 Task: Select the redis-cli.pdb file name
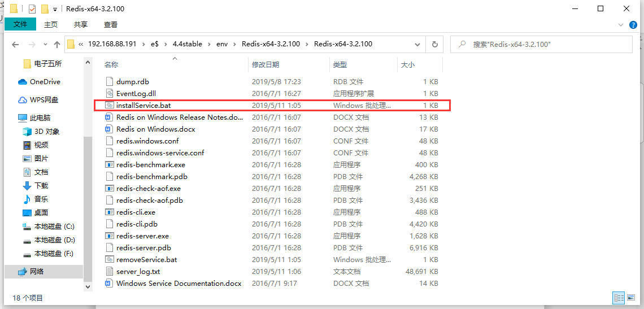[x=137, y=224]
